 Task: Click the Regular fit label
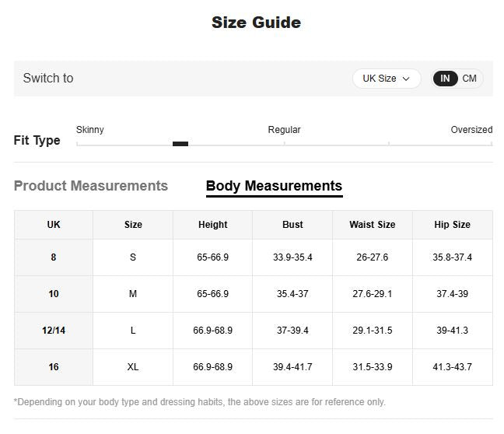click(x=284, y=130)
